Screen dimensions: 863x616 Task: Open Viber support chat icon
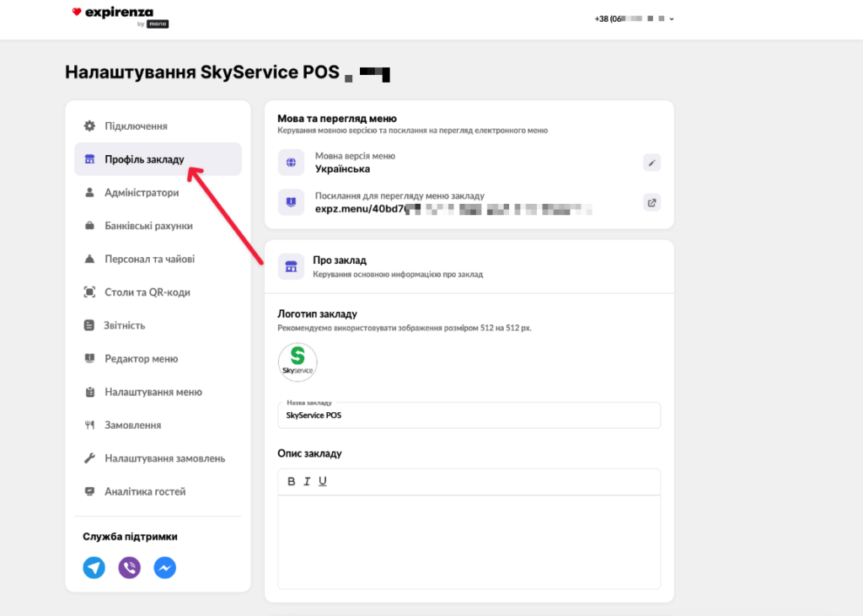130,568
